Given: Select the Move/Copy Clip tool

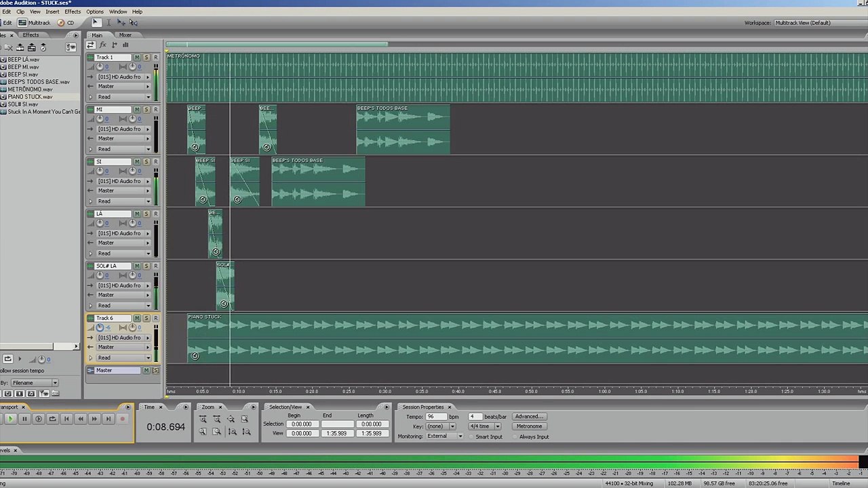Looking at the screenshot, I should [121, 22].
